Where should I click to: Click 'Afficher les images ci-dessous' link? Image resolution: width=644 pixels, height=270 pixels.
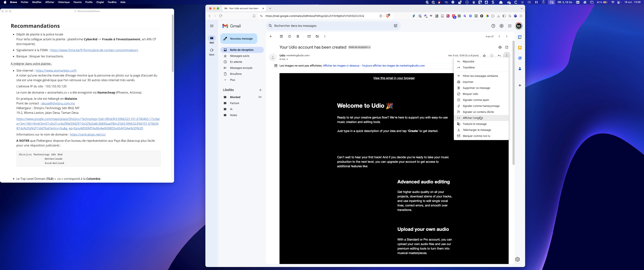341,66
